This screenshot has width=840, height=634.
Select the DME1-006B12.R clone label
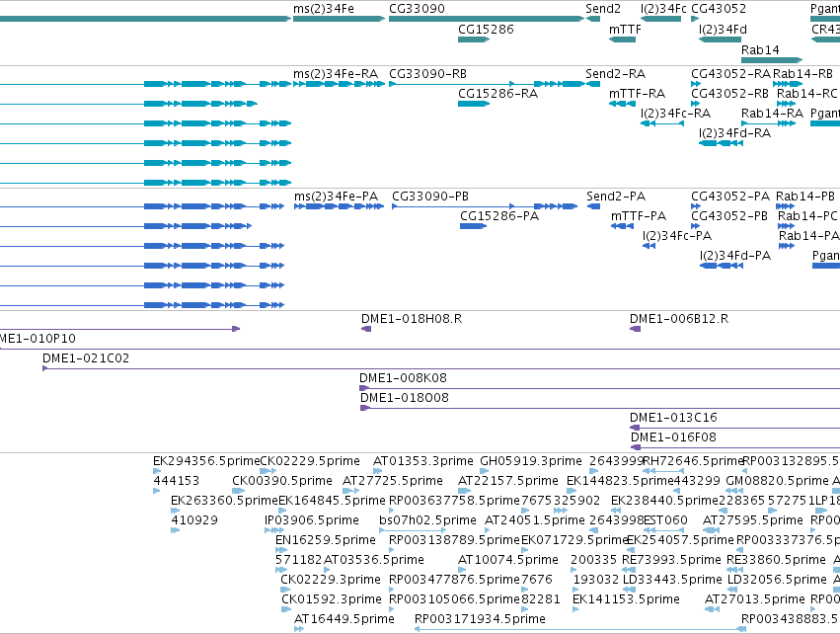[679, 319]
